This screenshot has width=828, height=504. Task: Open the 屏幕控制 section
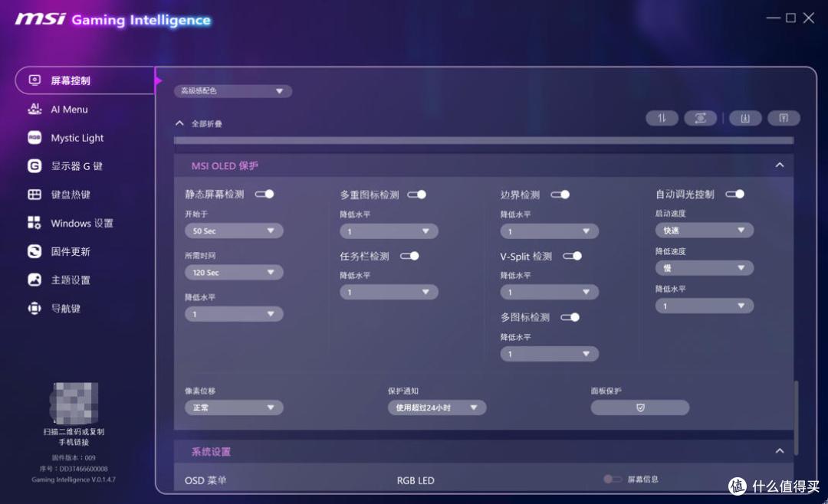85,80
